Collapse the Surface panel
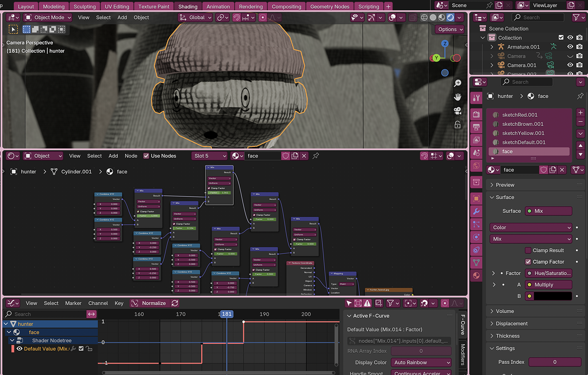588x375 pixels. click(505, 197)
